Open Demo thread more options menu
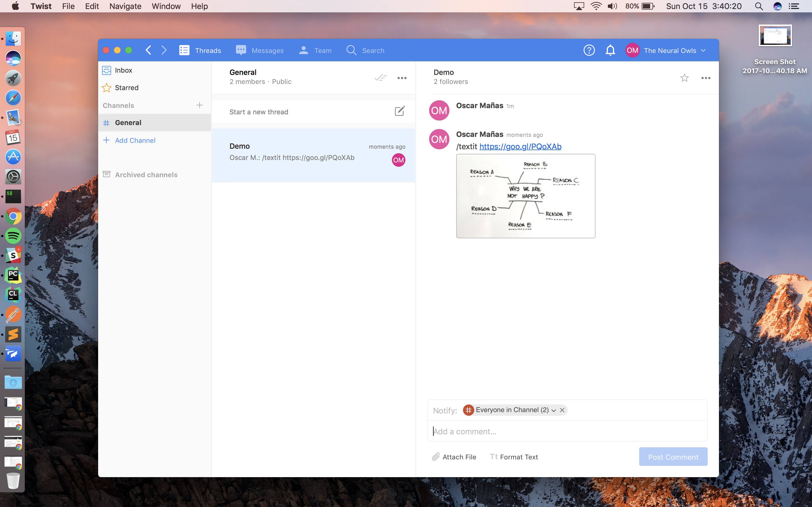Screen dimensions: 812x507 [706, 78]
